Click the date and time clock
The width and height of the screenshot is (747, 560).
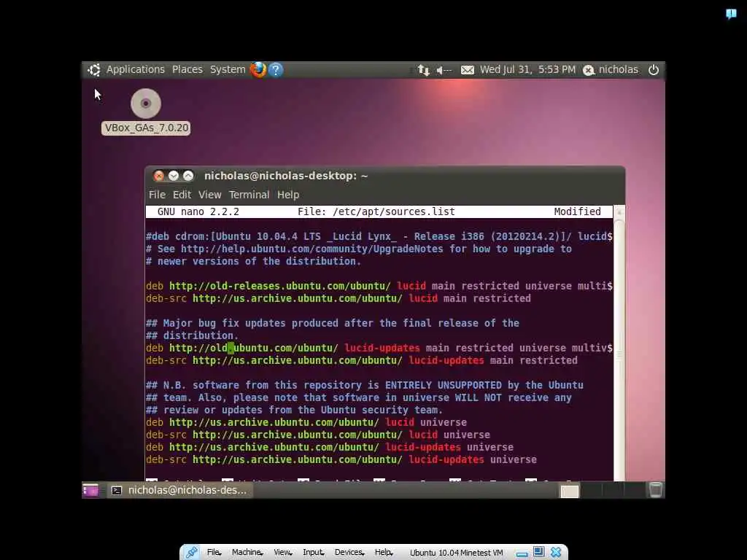pos(527,69)
